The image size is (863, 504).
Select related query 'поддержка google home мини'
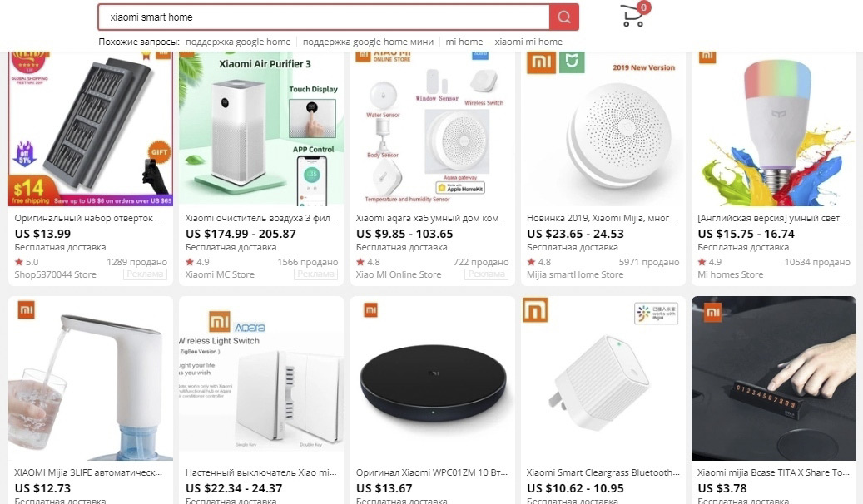[x=368, y=42]
